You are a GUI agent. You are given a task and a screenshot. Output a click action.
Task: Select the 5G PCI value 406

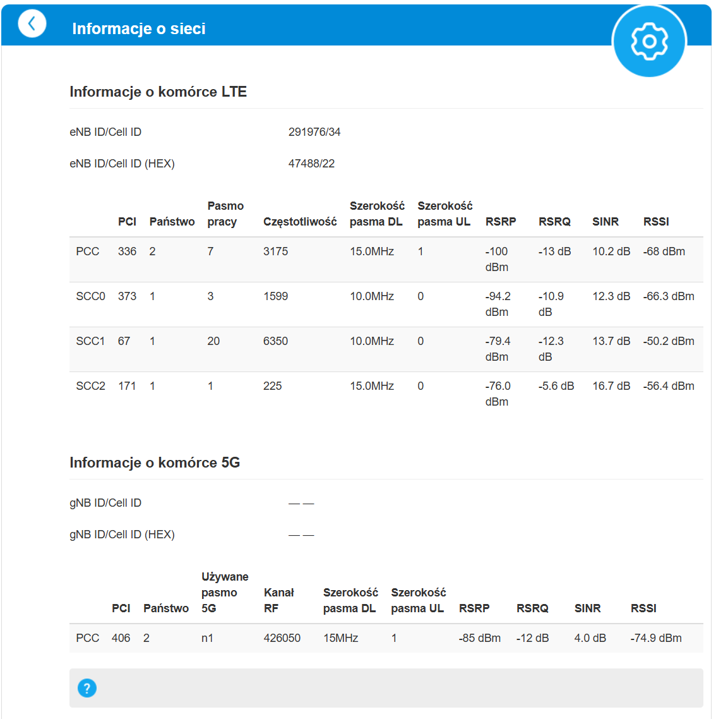pyautogui.click(x=121, y=638)
